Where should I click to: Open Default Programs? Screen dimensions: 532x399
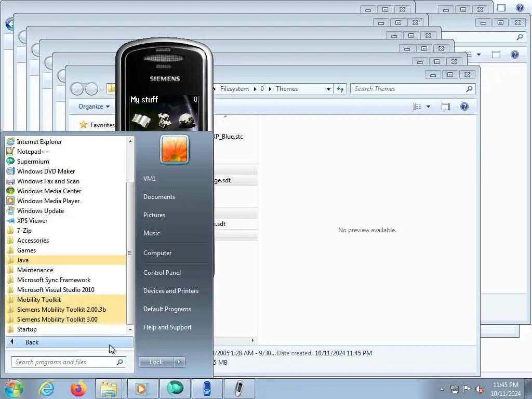tap(167, 309)
